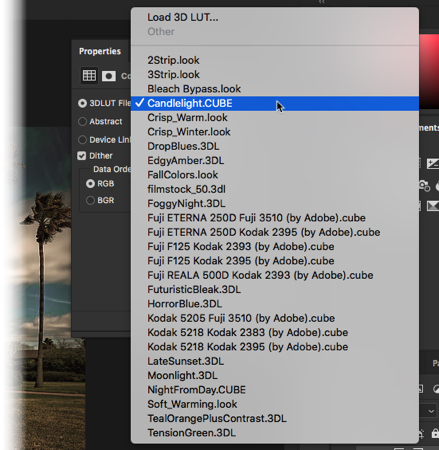Click the exposure adjustment icon on right
The height and width of the screenshot is (450, 439).
click(433, 164)
